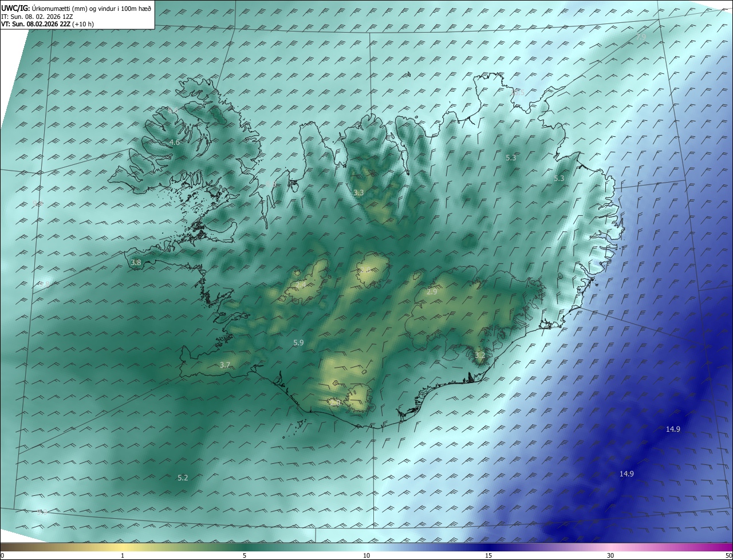Click the '5' tick on the color scale
This screenshot has width=733, height=560.
pos(245,555)
